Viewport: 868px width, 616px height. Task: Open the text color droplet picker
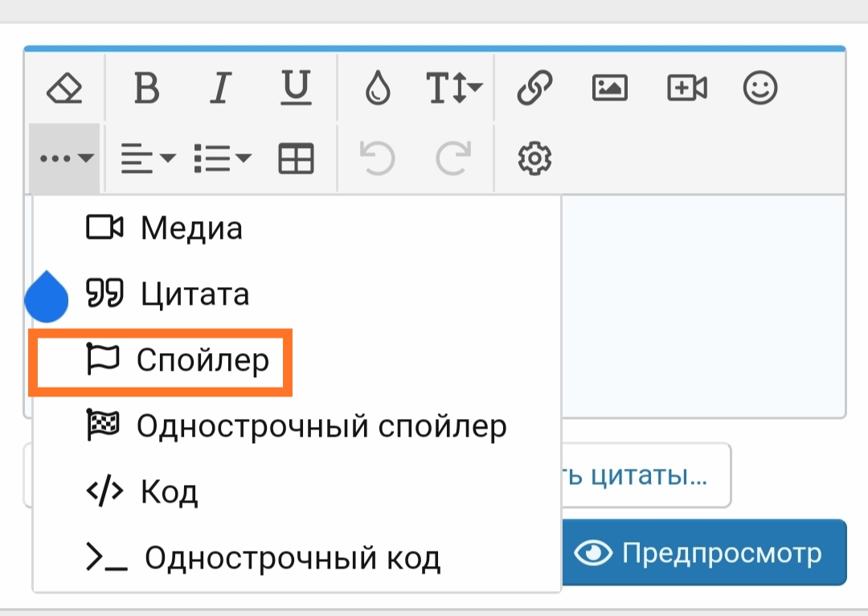(377, 88)
